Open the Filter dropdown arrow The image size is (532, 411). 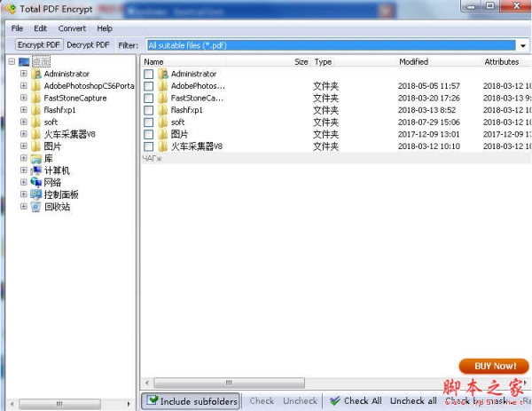pos(523,45)
